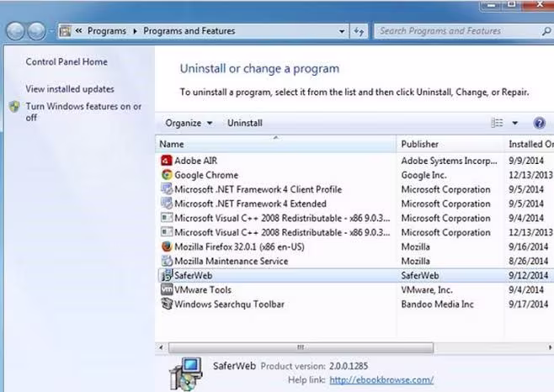Click publisher VMware, Inc.

[427, 290]
